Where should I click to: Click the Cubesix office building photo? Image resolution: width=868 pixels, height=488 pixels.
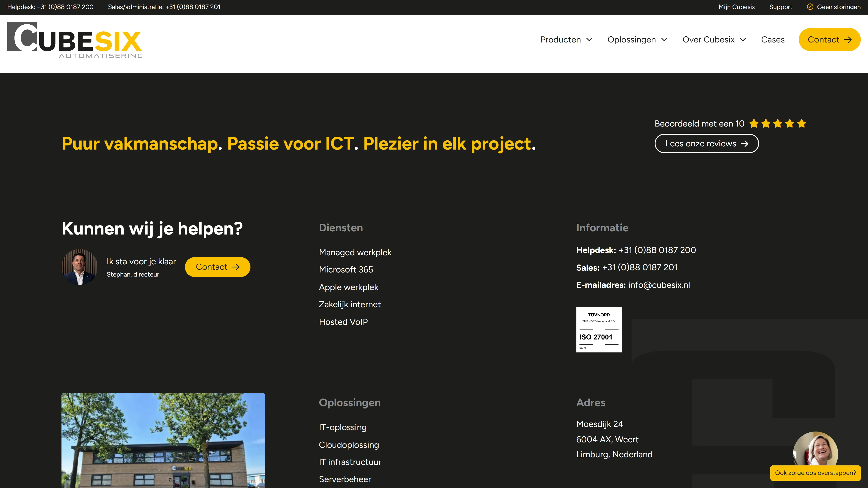(163, 441)
